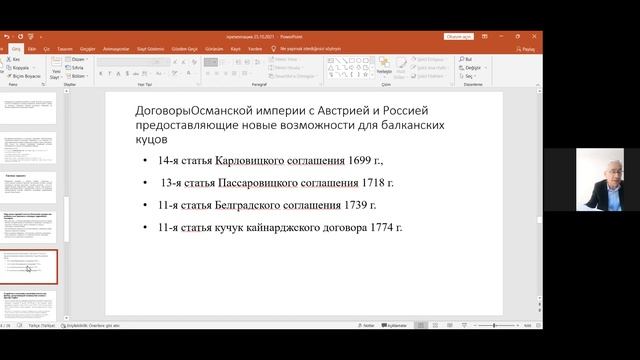Screen dimensions: 640x360
Task: Click the Kopyala copy button
Action: [x=18, y=68]
